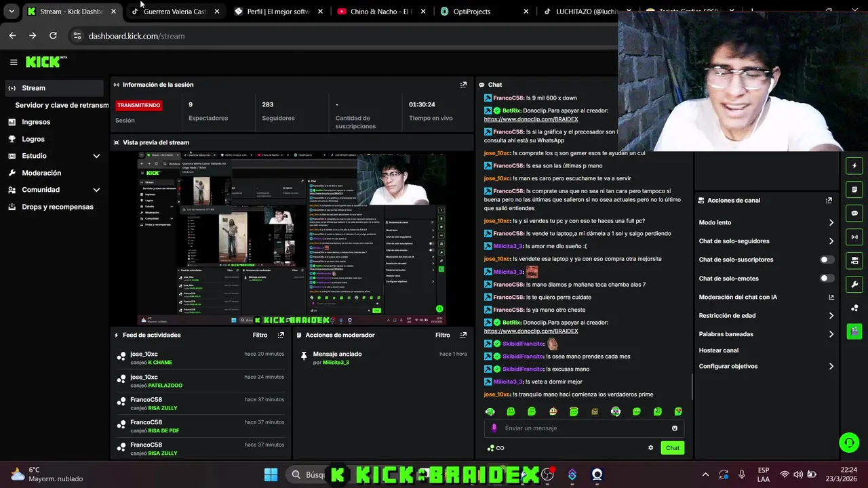Pop out the Feed de actividades panel

click(281, 335)
